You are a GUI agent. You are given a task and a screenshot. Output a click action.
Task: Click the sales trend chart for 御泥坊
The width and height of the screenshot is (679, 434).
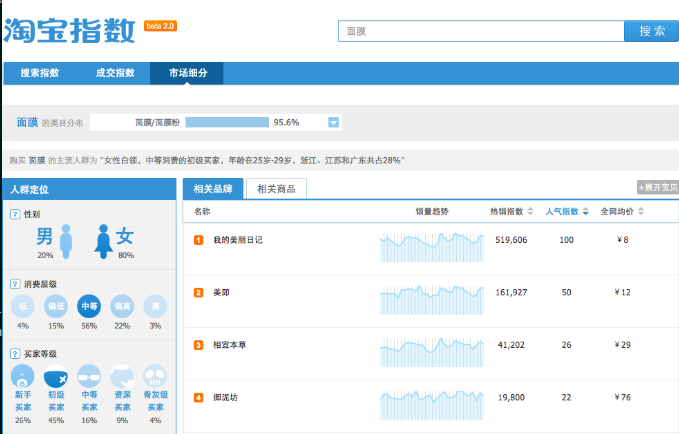click(432, 405)
